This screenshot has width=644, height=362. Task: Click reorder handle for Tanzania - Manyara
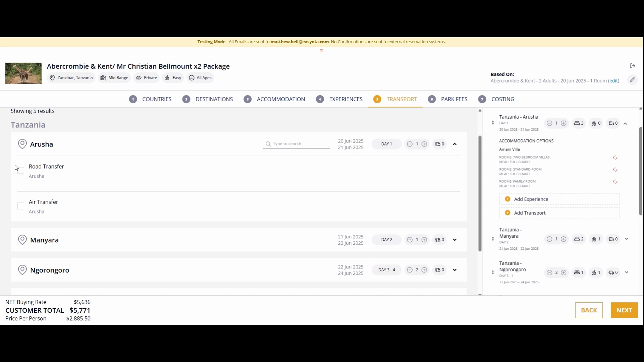(493, 239)
